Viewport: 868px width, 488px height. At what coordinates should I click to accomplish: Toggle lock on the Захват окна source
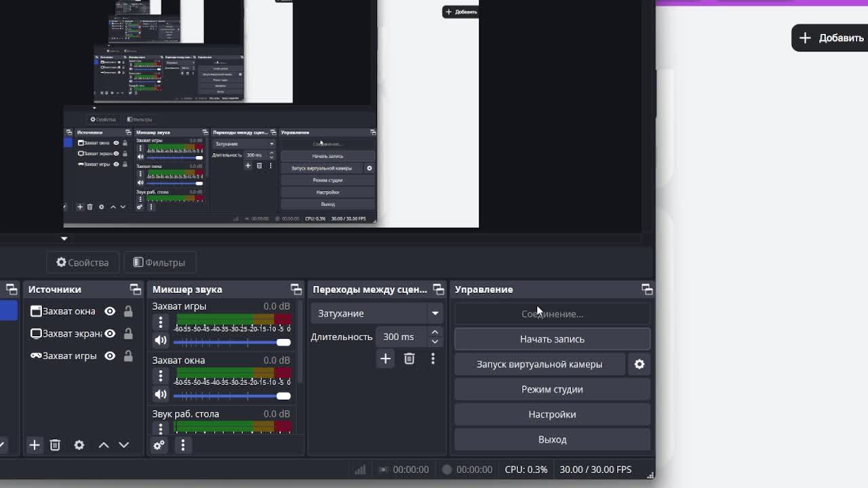pyautogui.click(x=128, y=311)
